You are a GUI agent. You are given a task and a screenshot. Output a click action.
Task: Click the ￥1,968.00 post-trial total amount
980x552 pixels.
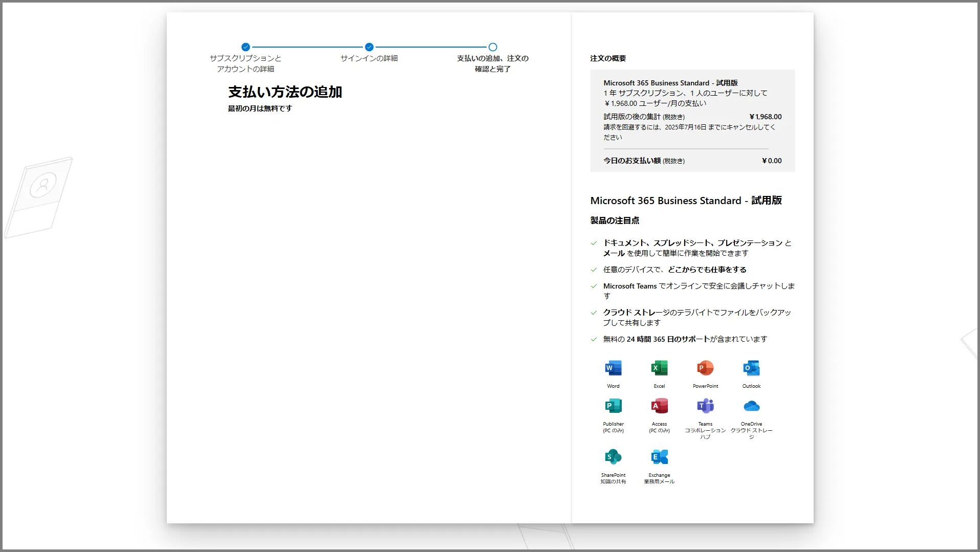(x=766, y=117)
